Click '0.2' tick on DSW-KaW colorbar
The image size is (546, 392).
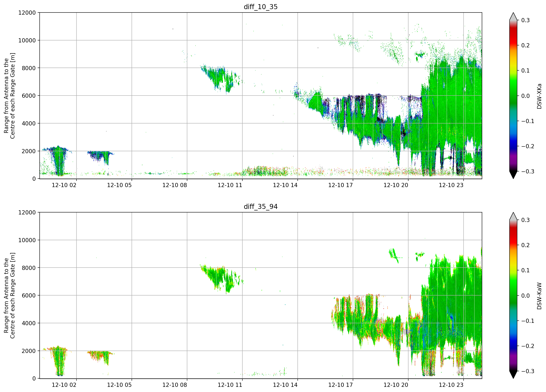(x=526, y=245)
